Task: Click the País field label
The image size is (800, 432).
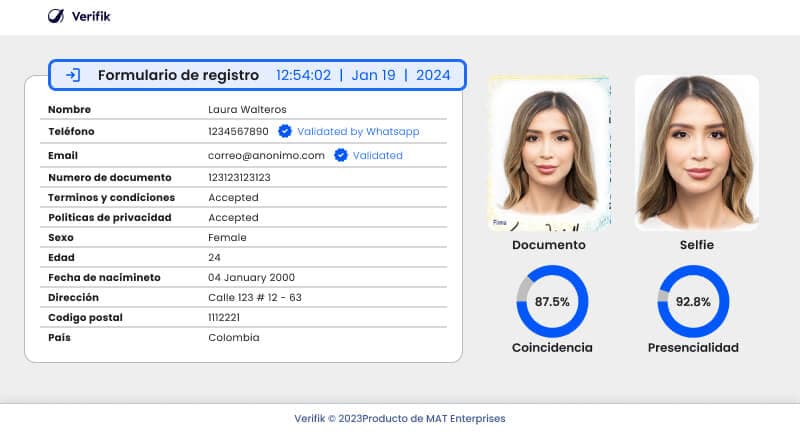Action: [x=59, y=337]
